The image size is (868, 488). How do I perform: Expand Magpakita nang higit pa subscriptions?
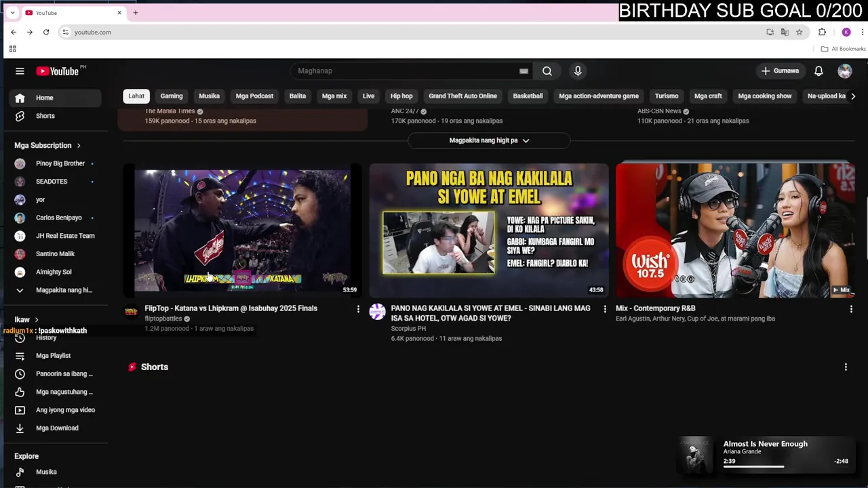click(56, 290)
